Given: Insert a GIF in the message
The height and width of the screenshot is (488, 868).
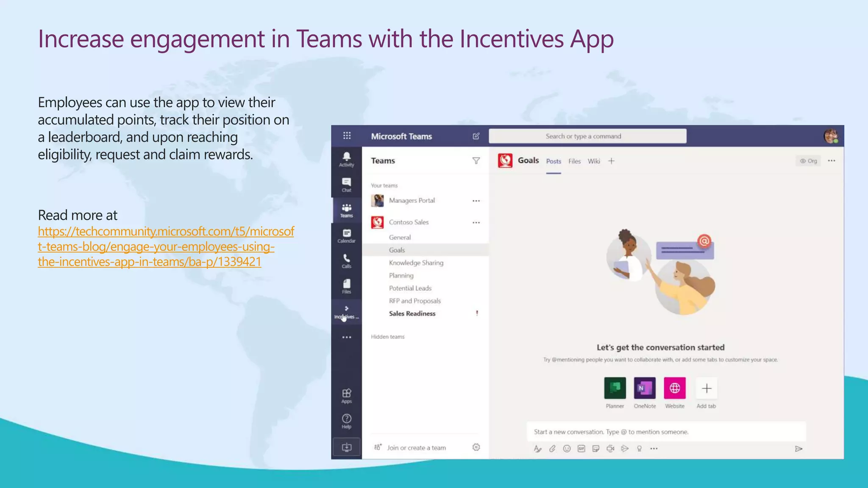Looking at the screenshot, I should [581, 449].
